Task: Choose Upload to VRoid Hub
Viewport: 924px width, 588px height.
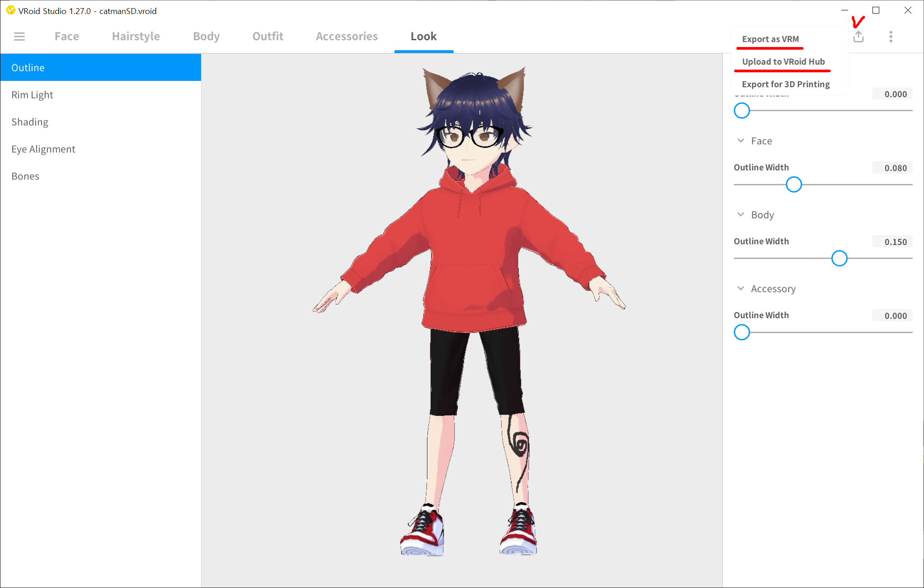Action: pyautogui.click(x=783, y=61)
